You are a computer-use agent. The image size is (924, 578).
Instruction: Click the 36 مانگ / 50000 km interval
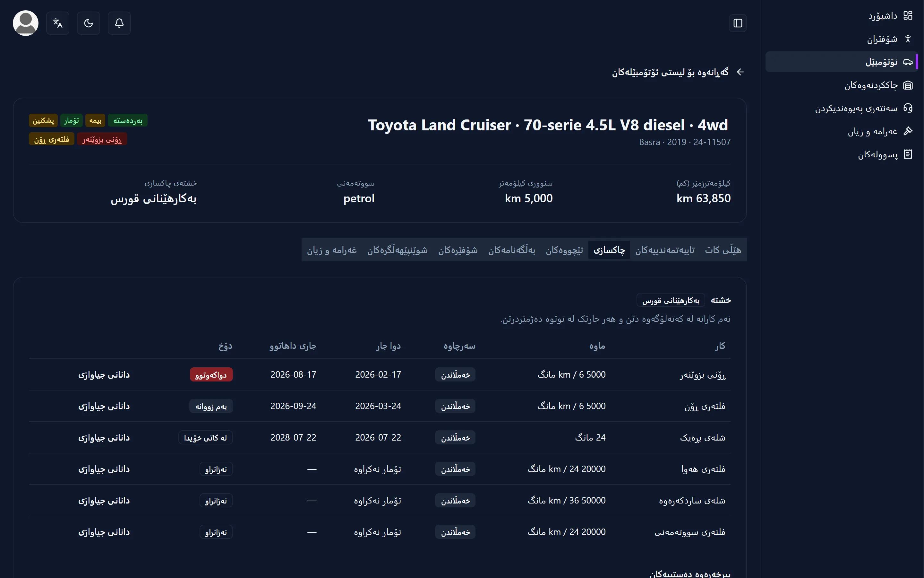pyautogui.click(x=567, y=500)
